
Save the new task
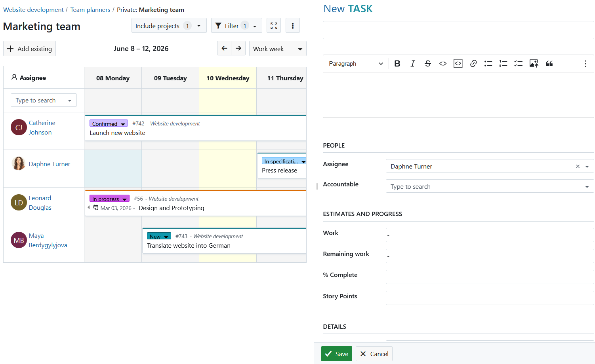coord(337,354)
